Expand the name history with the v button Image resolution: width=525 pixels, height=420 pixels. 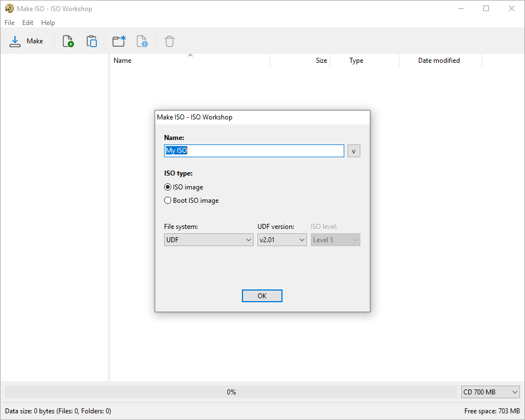(x=354, y=151)
